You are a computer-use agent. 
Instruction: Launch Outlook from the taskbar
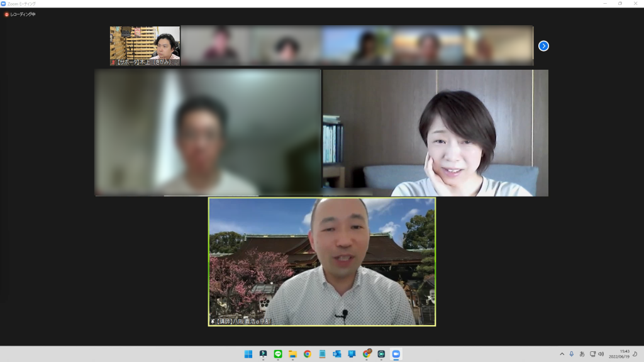coord(336,354)
